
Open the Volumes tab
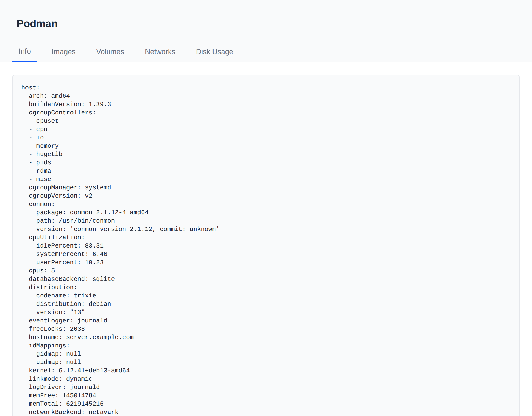[x=110, y=52]
